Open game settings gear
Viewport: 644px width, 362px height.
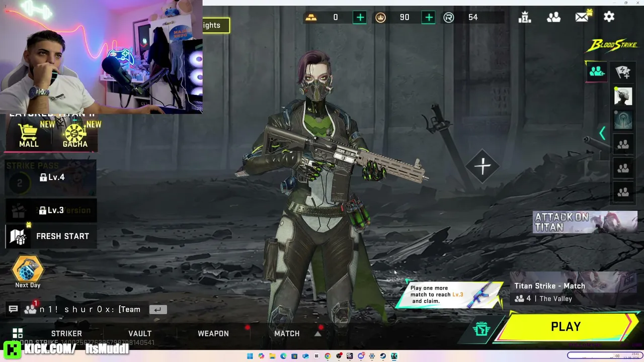tap(609, 17)
